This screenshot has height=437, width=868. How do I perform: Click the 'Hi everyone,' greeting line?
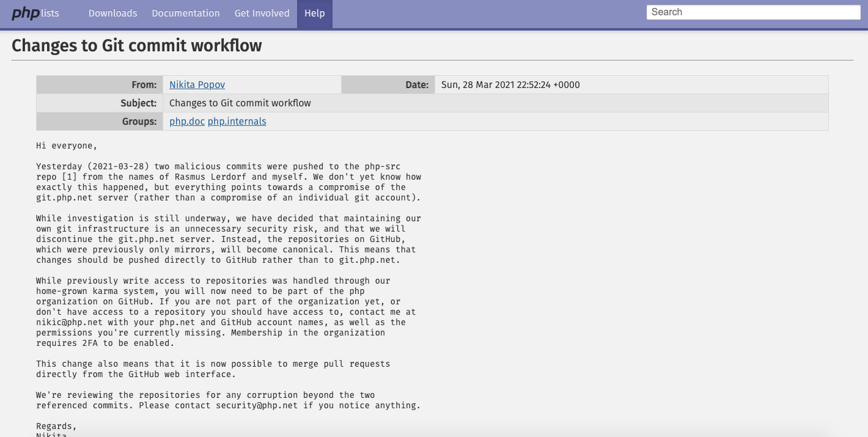(67, 146)
